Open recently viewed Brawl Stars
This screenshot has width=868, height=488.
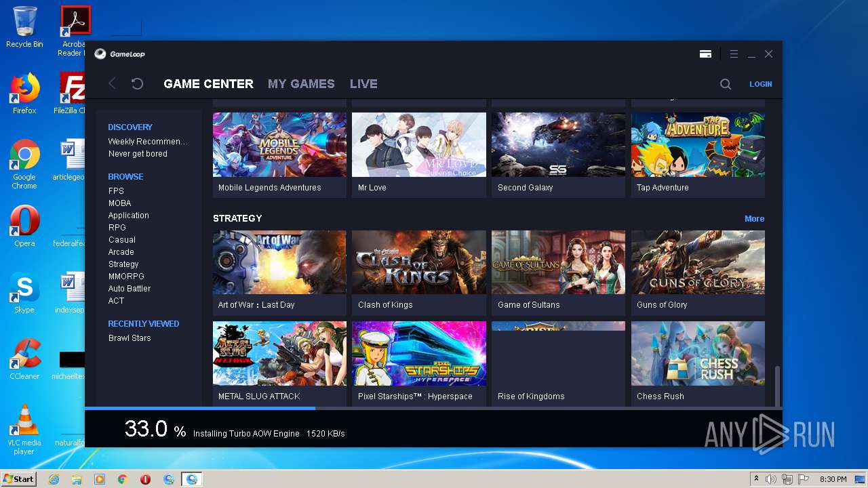point(130,338)
